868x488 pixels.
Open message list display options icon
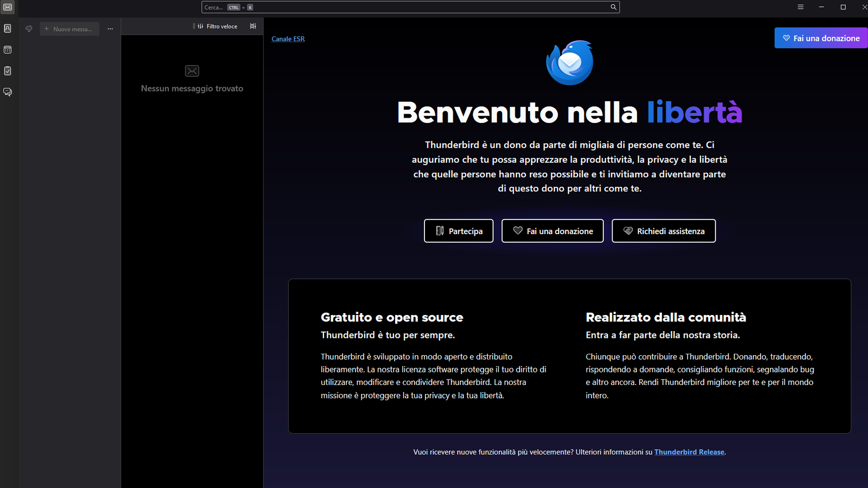coord(253,26)
